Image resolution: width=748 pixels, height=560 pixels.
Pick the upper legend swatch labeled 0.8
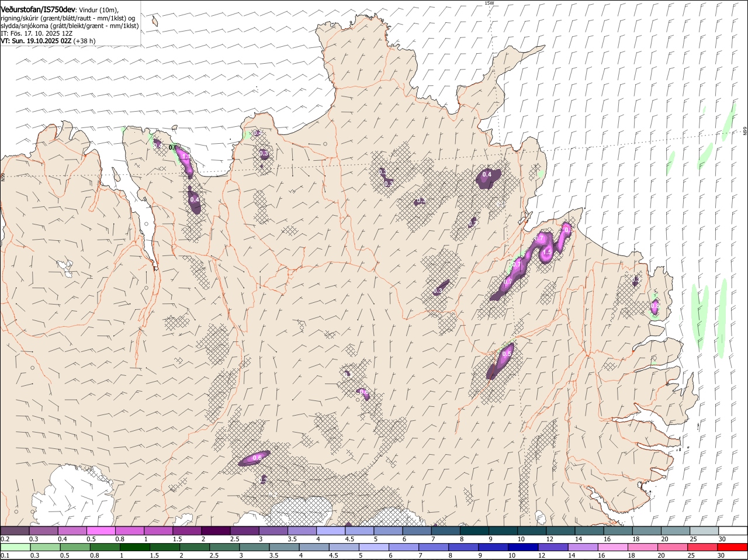pyautogui.click(x=129, y=530)
